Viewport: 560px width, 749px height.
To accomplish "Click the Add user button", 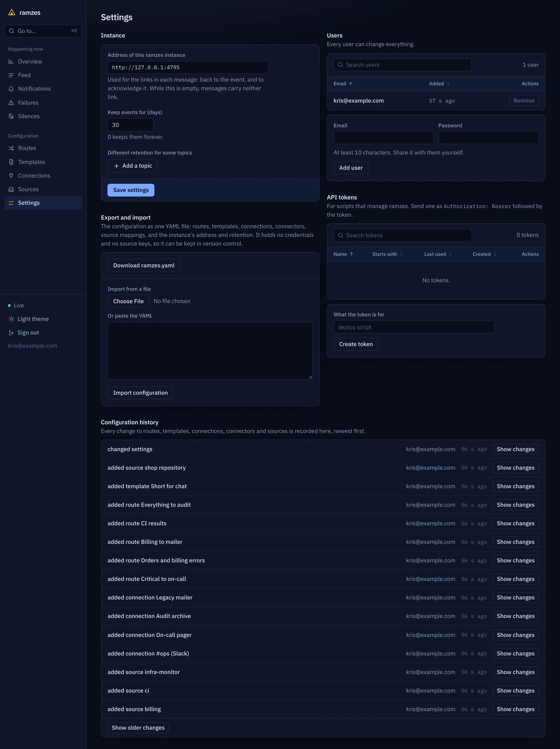I will [351, 168].
